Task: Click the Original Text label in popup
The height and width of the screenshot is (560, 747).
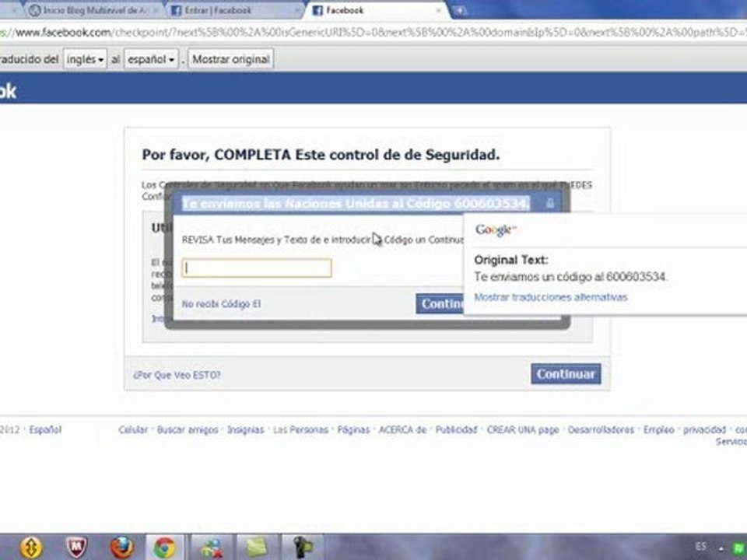Action: click(511, 260)
